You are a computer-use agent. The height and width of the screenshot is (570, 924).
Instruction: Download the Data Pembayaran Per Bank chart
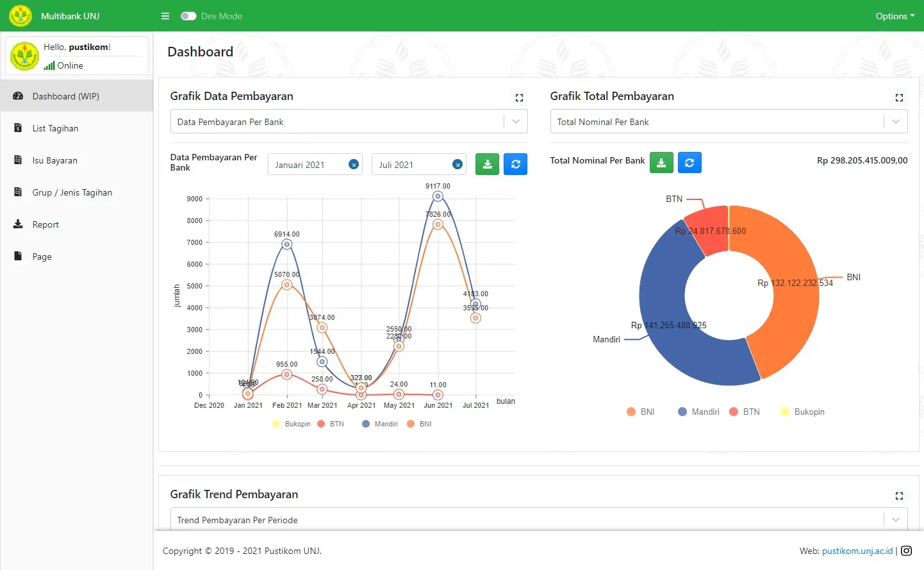[487, 164]
